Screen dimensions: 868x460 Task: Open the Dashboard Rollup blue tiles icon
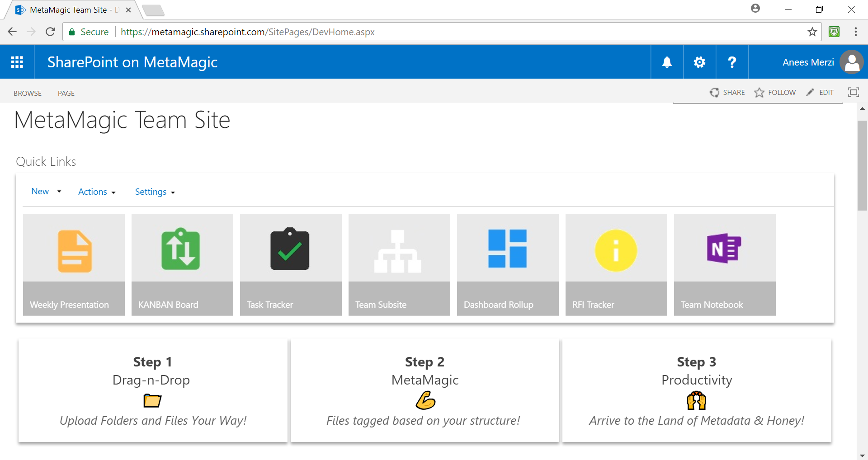tap(507, 249)
